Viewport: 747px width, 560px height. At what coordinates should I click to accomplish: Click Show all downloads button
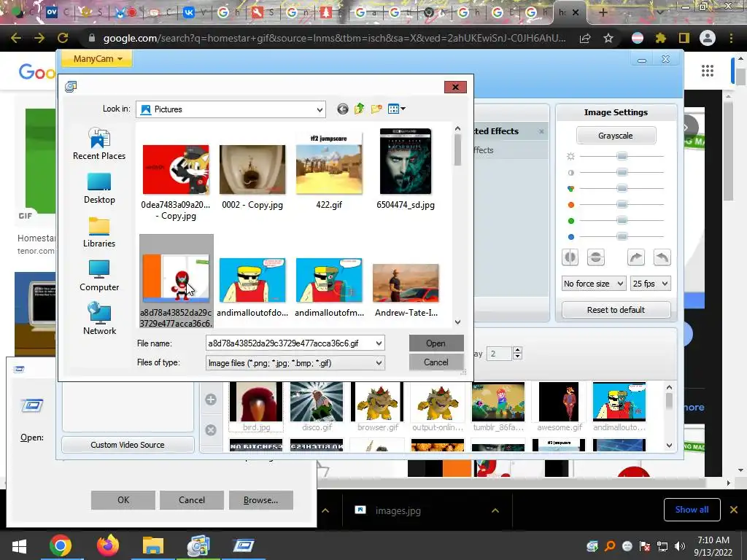pyautogui.click(x=692, y=510)
